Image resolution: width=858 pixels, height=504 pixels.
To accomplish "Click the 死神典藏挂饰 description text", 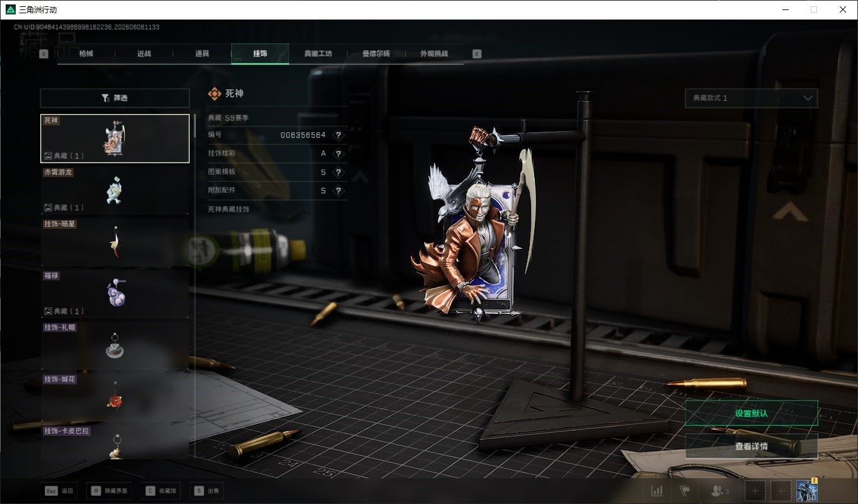I will [229, 209].
